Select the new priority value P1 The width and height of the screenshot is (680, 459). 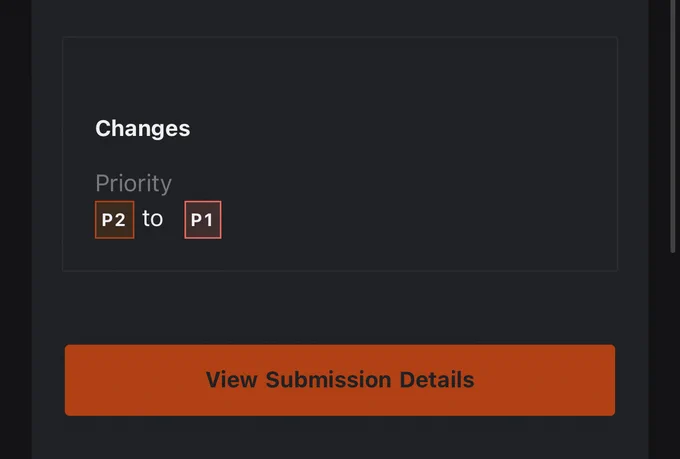(202, 220)
